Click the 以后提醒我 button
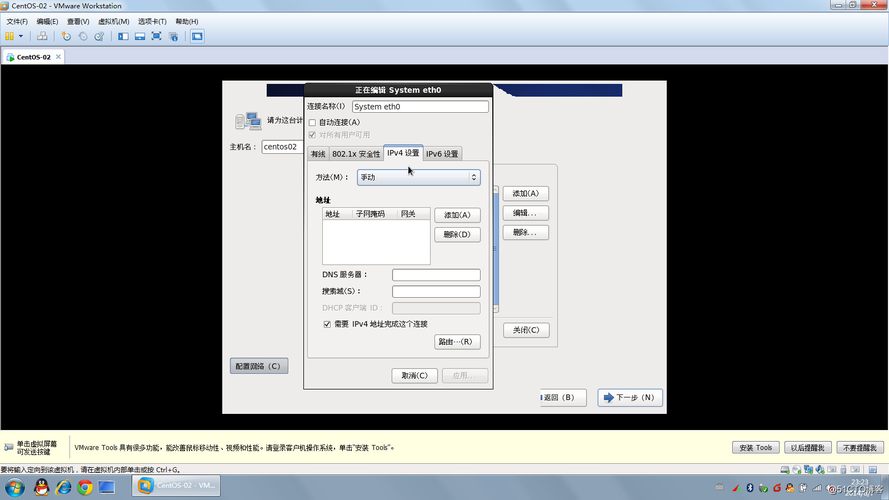The height and width of the screenshot is (500, 889). click(807, 448)
